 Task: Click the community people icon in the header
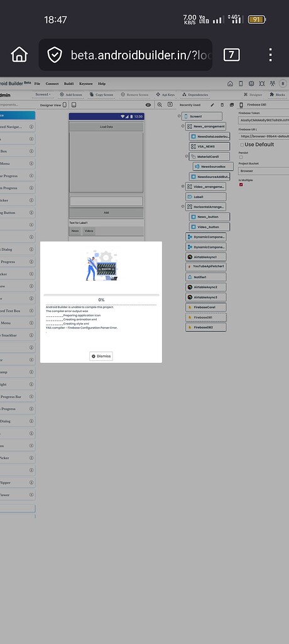coord(272,84)
